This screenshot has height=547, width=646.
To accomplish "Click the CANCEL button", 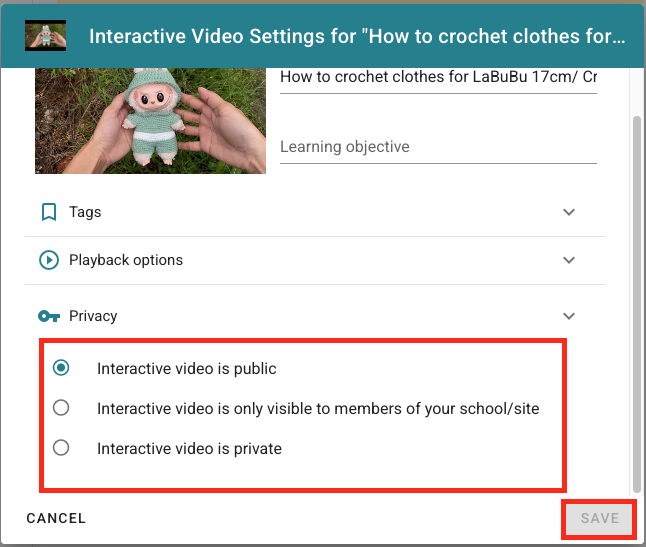I will coord(56,518).
